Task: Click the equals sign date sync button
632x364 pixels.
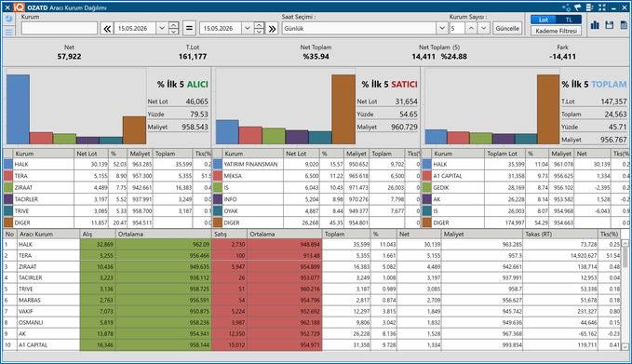Action: coord(189,28)
